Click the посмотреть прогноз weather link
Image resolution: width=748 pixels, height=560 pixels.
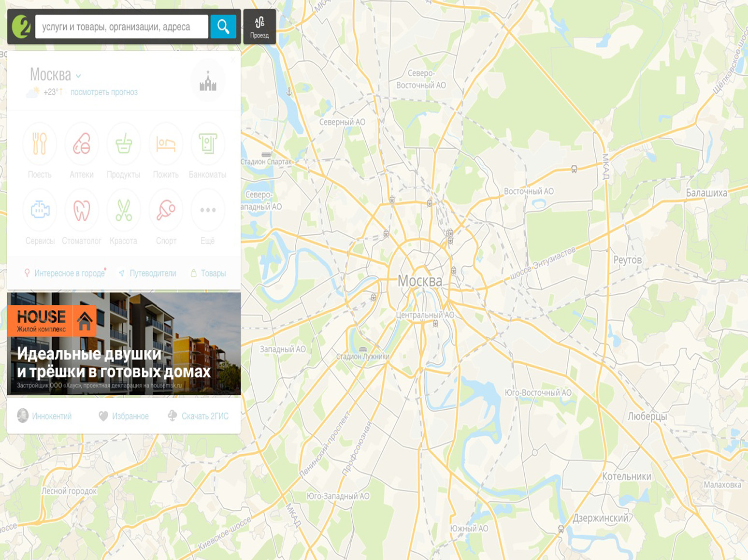pos(104,92)
